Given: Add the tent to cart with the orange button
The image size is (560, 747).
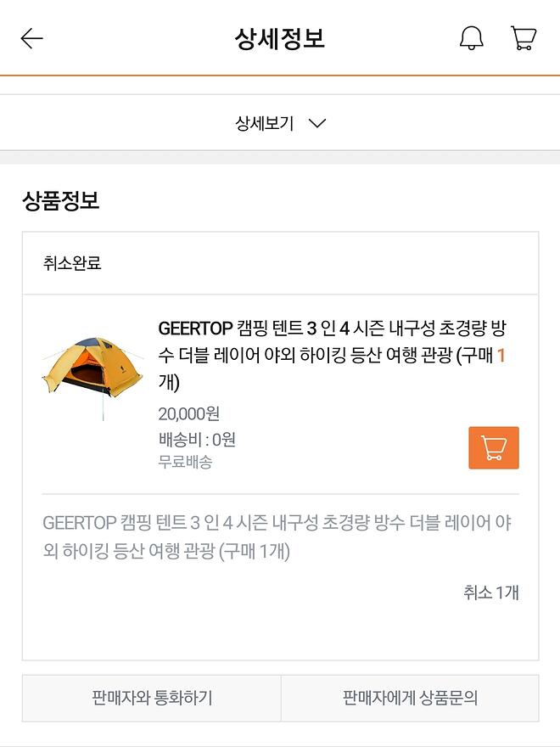Looking at the screenshot, I should [x=493, y=447].
